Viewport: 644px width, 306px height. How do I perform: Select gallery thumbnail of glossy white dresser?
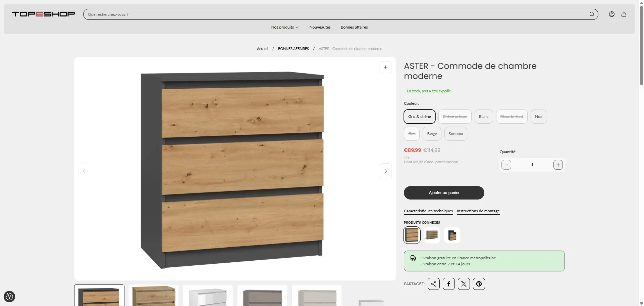coord(208,296)
